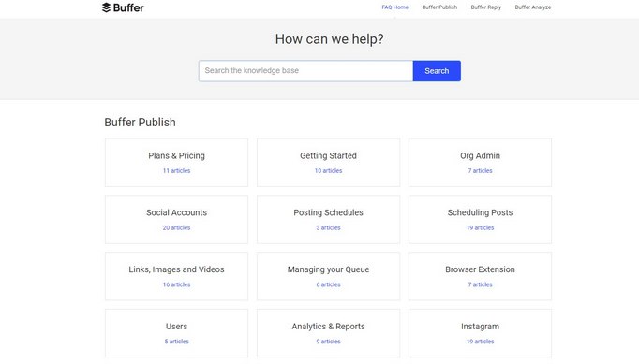The width and height of the screenshot is (639, 364).
Task: Click the Buffer logo
Action: (123, 7)
